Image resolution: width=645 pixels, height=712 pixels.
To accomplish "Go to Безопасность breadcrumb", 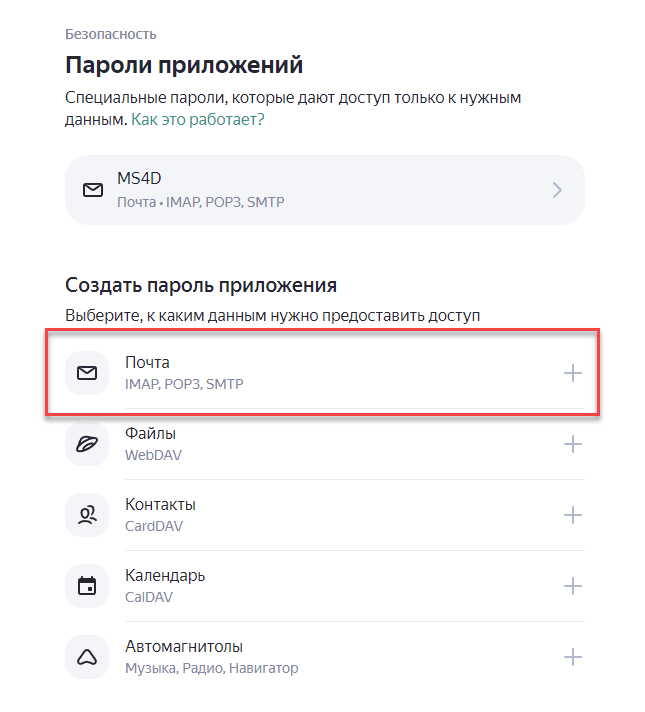I will click(x=110, y=34).
